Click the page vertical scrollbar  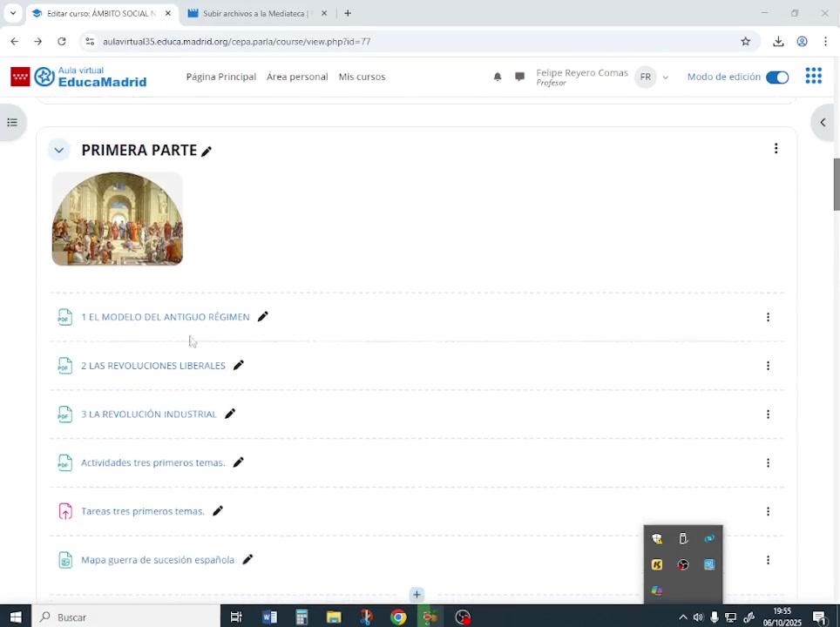(x=837, y=185)
